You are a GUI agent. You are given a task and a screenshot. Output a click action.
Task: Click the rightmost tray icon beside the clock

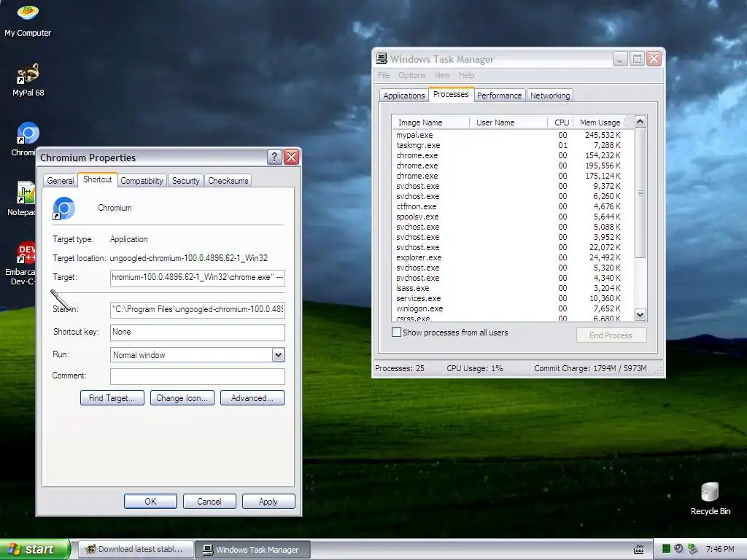point(692,549)
